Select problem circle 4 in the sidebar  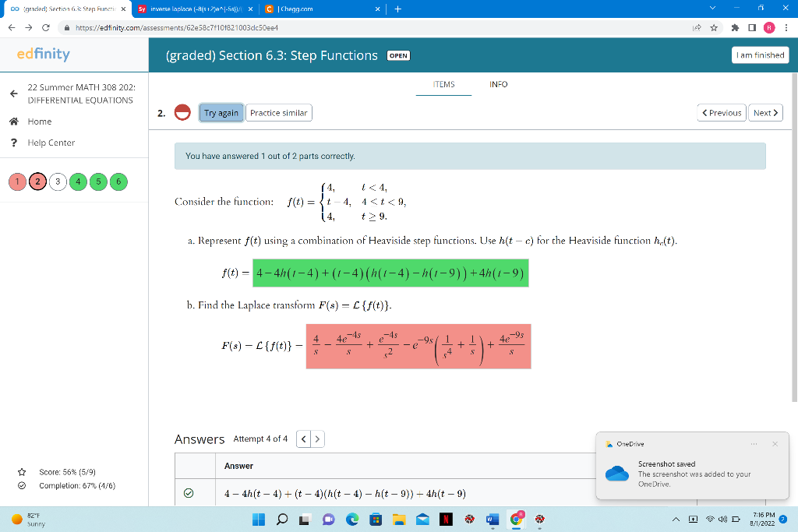point(78,181)
